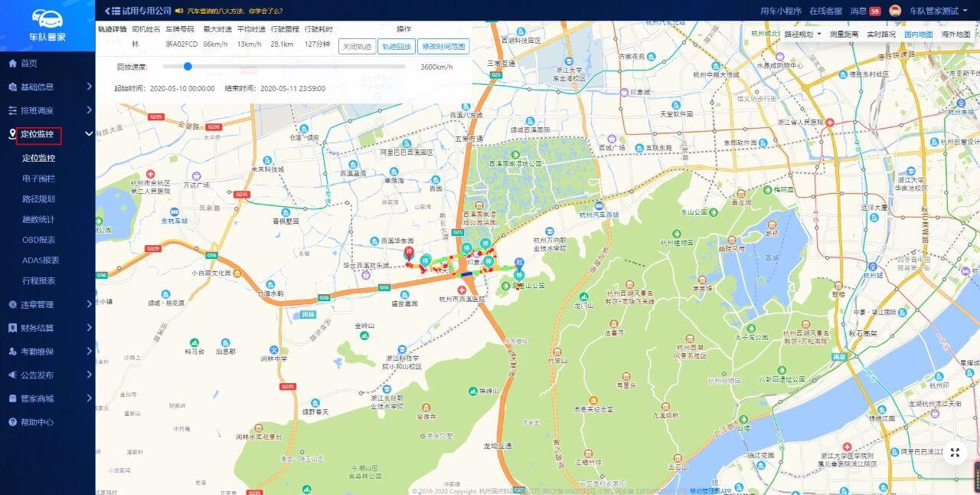Viewport: 980px width, 495px height.
Task: Click the red end-point marker on map
Action: click(409, 252)
